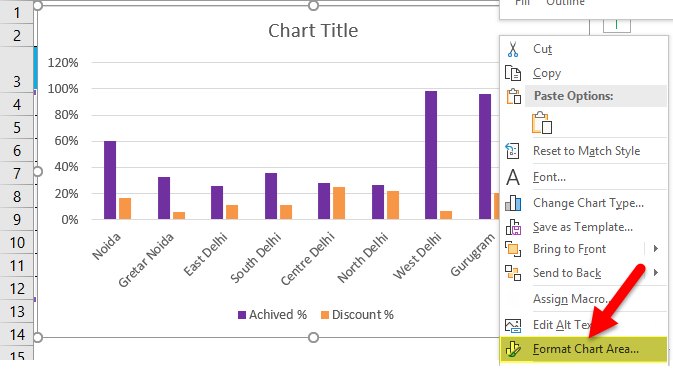
Task: Click the Achived % legend entry
Action: point(273,315)
